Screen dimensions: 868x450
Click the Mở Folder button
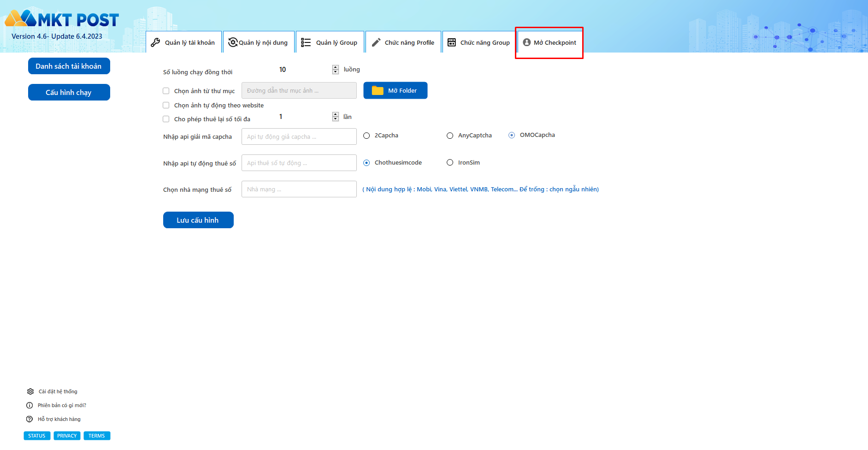(x=395, y=90)
